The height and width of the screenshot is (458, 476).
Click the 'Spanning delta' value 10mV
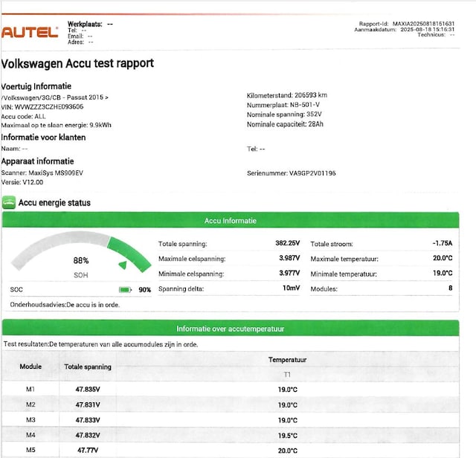pyautogui.click(x=291, y=288)
